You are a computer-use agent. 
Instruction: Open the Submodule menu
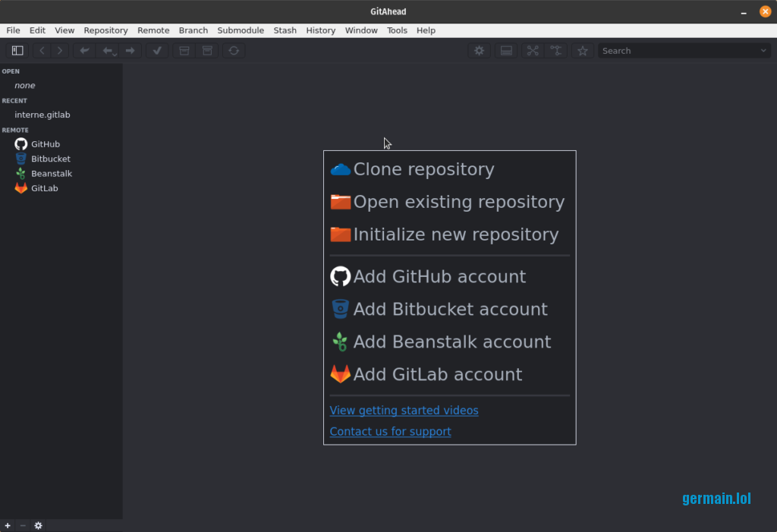241,30
